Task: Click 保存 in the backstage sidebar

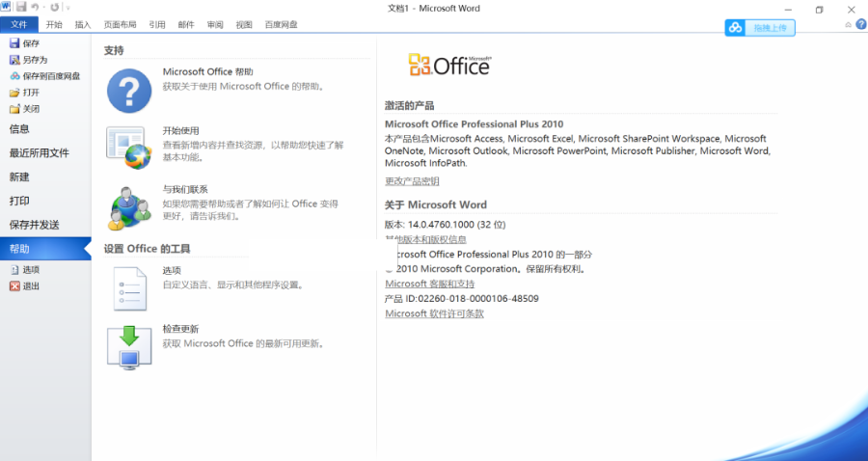Action: (x=25, y=43)
